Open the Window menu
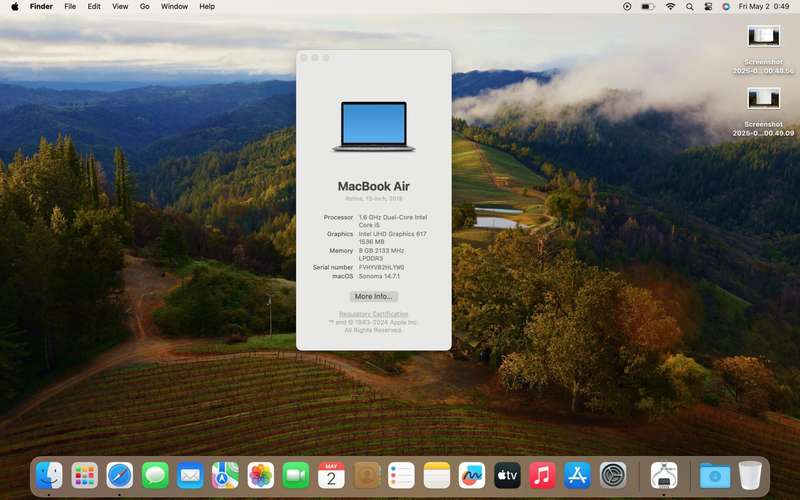The width and height of the screenshot is (800, 500). pos(174,7)
